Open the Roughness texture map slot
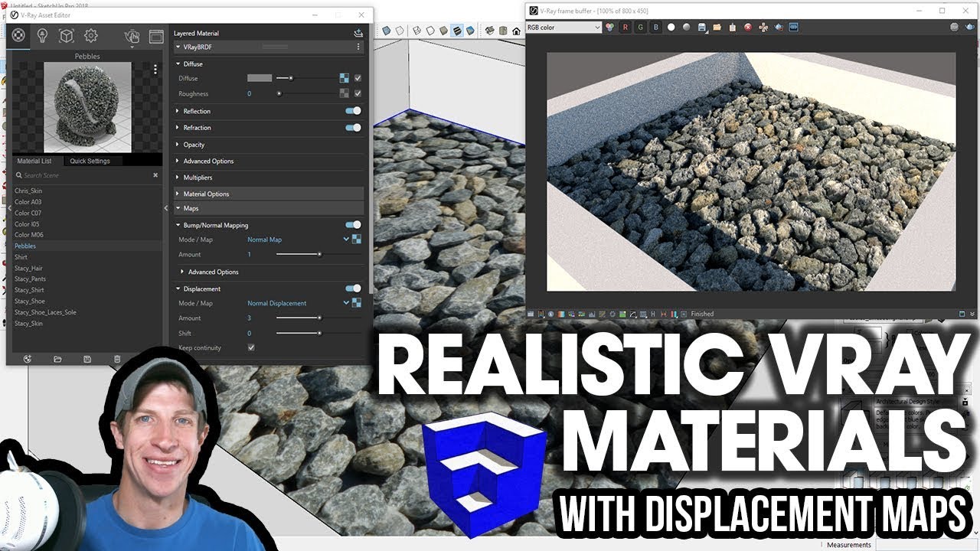The height and width of the screenshot is (551, 980). tap(345, 93)
